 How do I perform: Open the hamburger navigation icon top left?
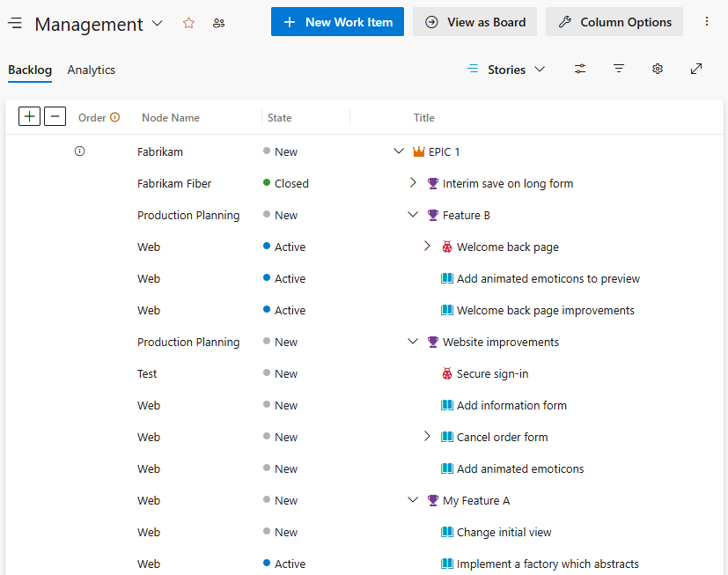coord(15,23)
